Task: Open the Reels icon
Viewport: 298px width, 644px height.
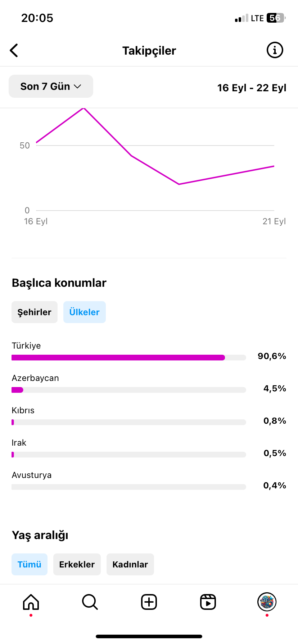Action: [208, 602]
